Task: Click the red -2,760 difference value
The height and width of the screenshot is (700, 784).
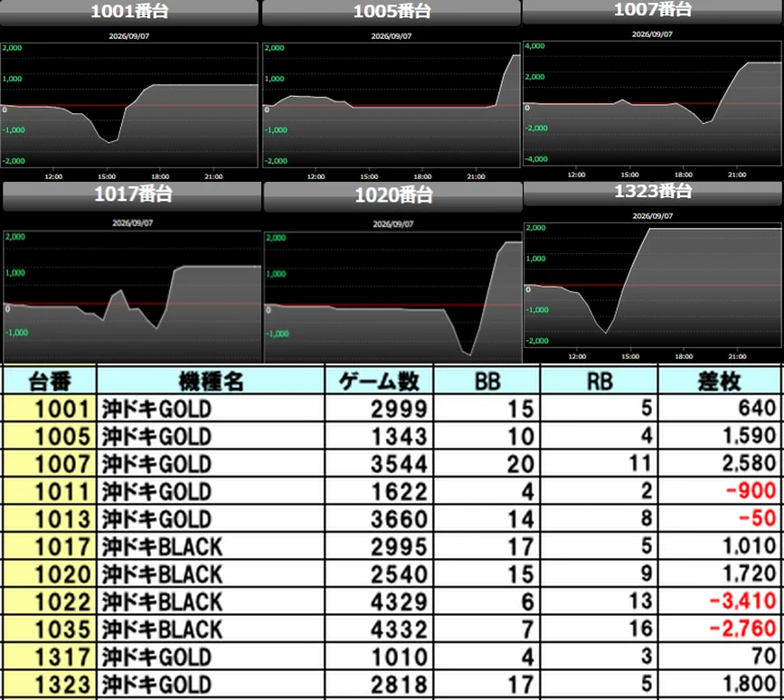Action: pos(742,629)
